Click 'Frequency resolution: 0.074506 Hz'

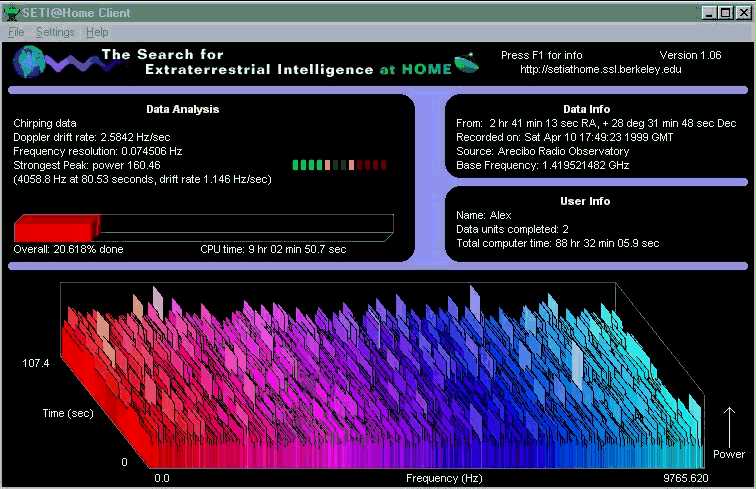[x=98, y=151]
